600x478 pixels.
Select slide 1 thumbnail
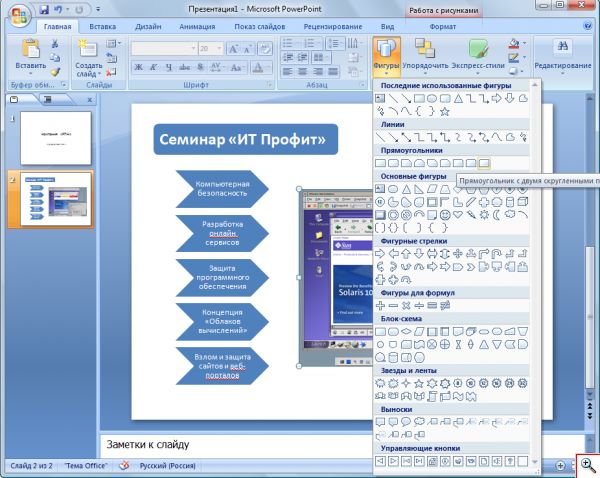(56, 138)
